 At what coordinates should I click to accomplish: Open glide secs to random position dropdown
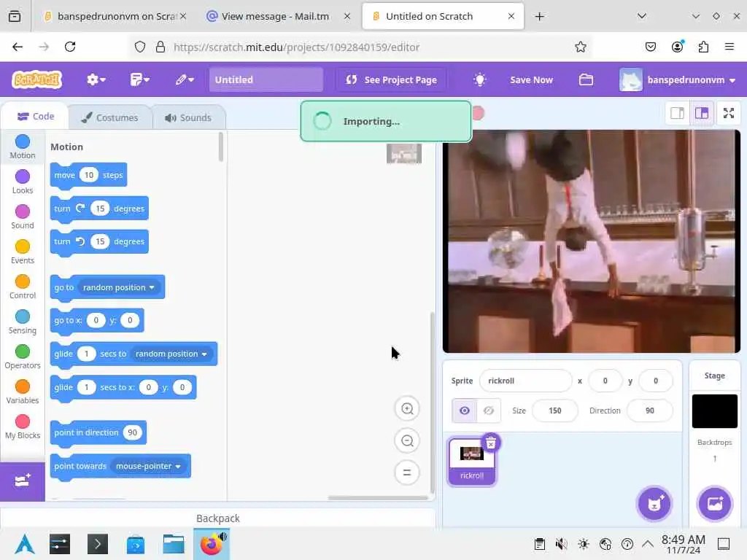click(171, 354)
